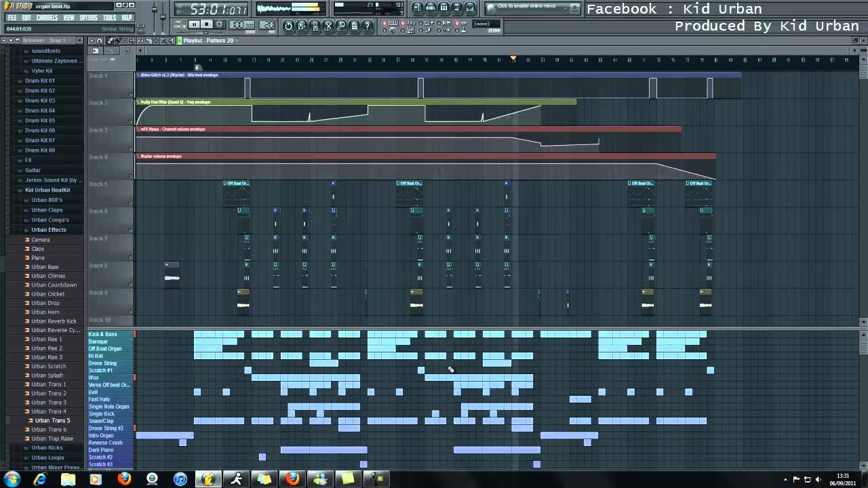Screen dimensions: 868x488
Task: Open the EDIT menu
Action: tap(26, 18)
